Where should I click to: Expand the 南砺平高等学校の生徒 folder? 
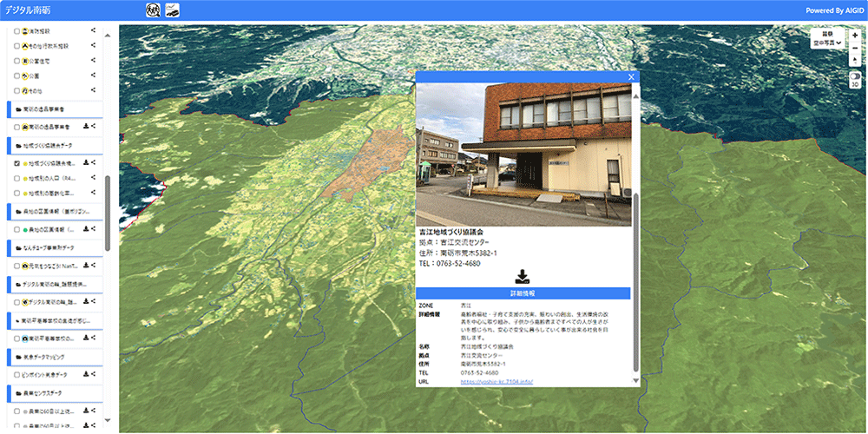[55, 320]
